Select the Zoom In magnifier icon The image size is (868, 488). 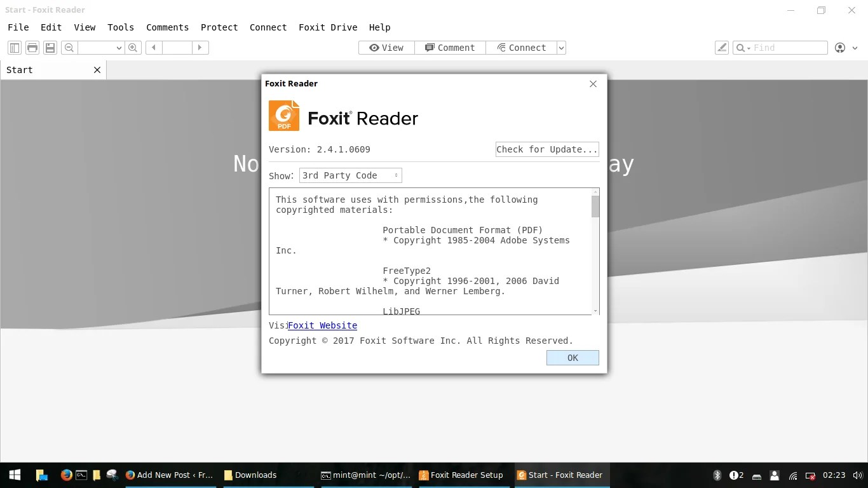[x=133, y=48]
